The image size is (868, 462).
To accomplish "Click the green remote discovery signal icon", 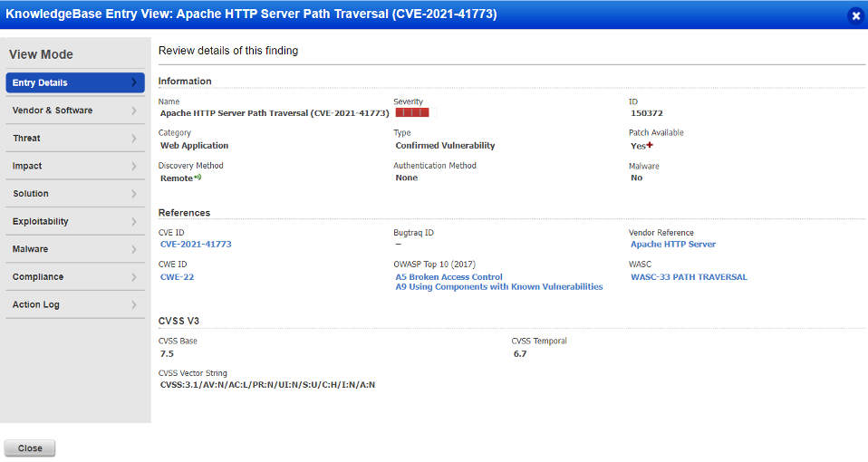I will tap(198, 178).
